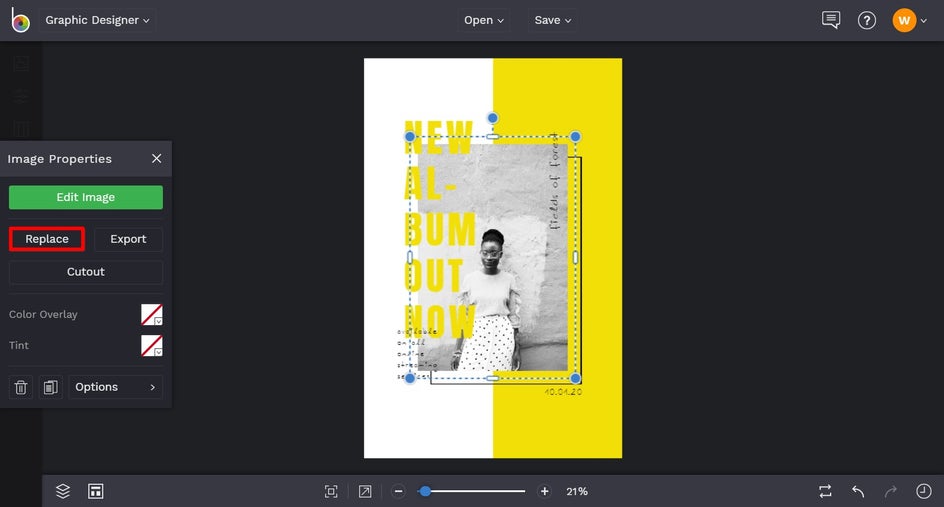
Task: Click the top edge resize handle
Action: click(x=492, y=137)
